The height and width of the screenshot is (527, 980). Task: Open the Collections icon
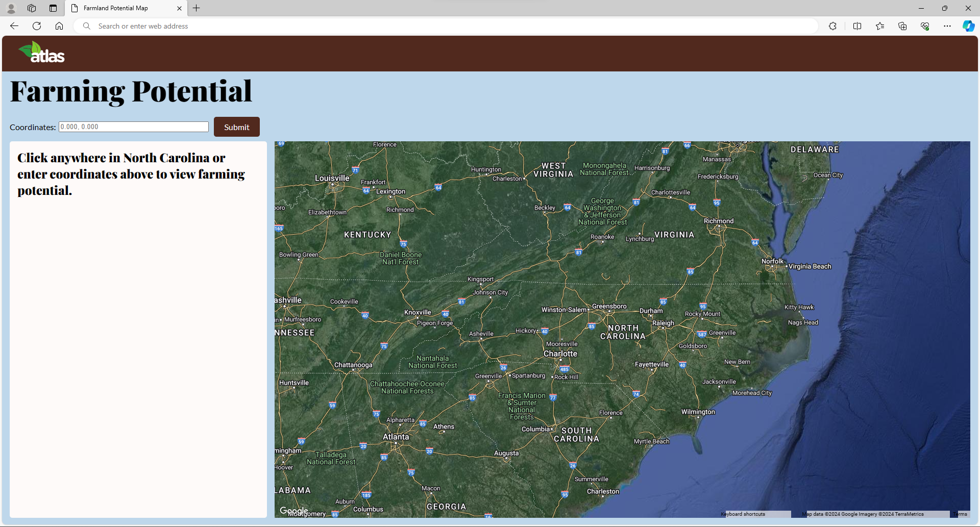pyautogui.click(x=902, y=26)
